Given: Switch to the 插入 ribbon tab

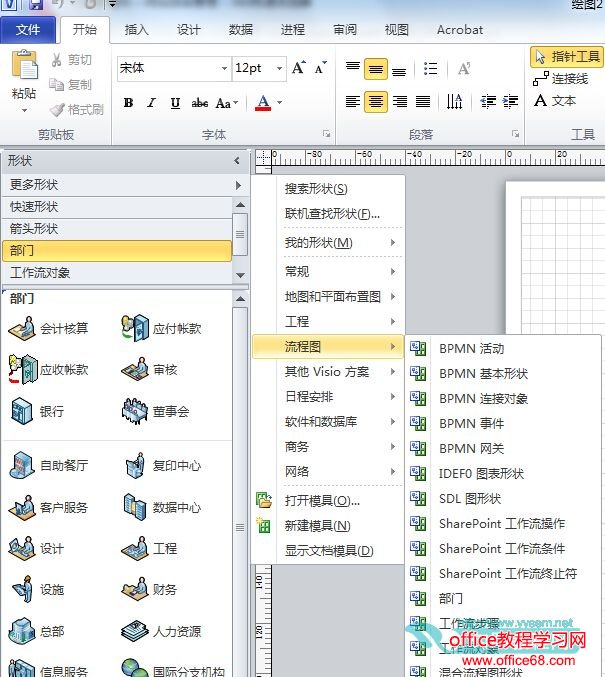Looking at the screenshot, I should click(136, 30).
